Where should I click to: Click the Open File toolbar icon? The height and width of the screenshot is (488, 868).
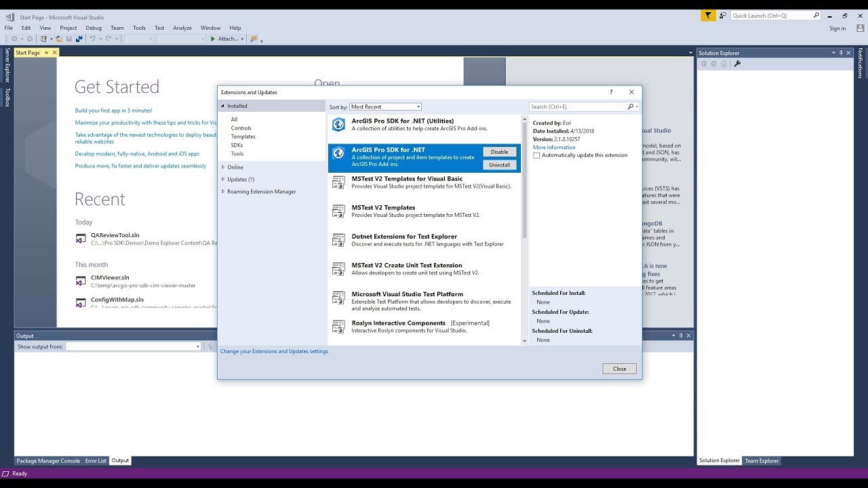pos(60,39)
